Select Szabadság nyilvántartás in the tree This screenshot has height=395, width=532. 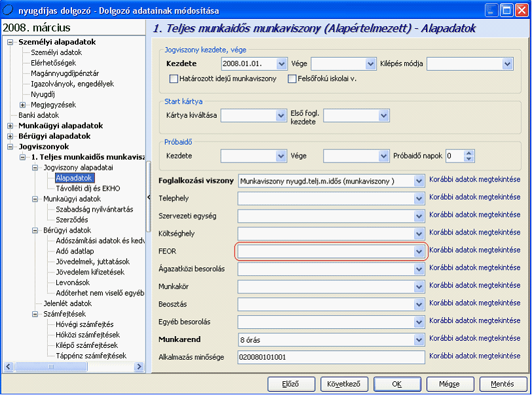click(x=94, y=210)
